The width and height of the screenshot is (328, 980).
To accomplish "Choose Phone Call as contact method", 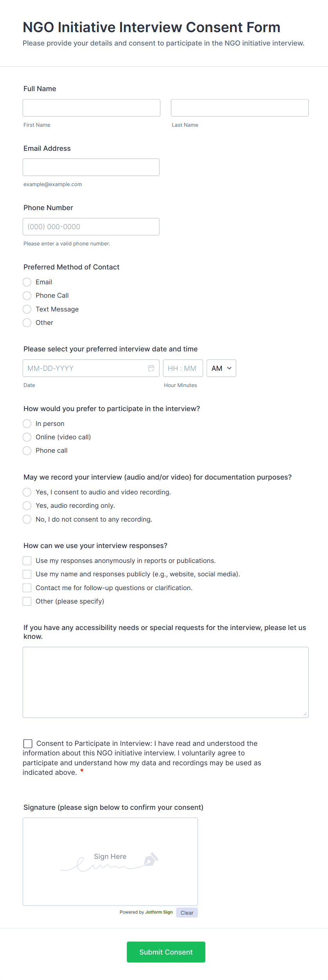I will tap(27, 296).
